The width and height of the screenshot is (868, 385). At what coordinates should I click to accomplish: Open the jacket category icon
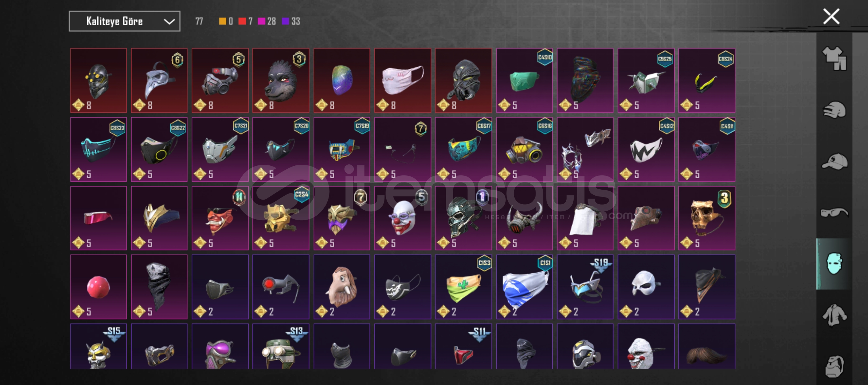(x=834, y=315)
